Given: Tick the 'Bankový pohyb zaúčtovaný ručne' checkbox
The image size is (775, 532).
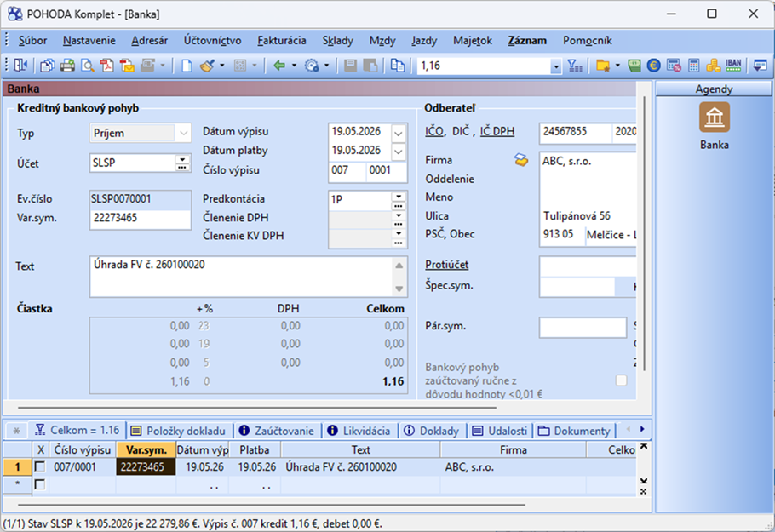Looking at the screenshot, I should 622,380.
